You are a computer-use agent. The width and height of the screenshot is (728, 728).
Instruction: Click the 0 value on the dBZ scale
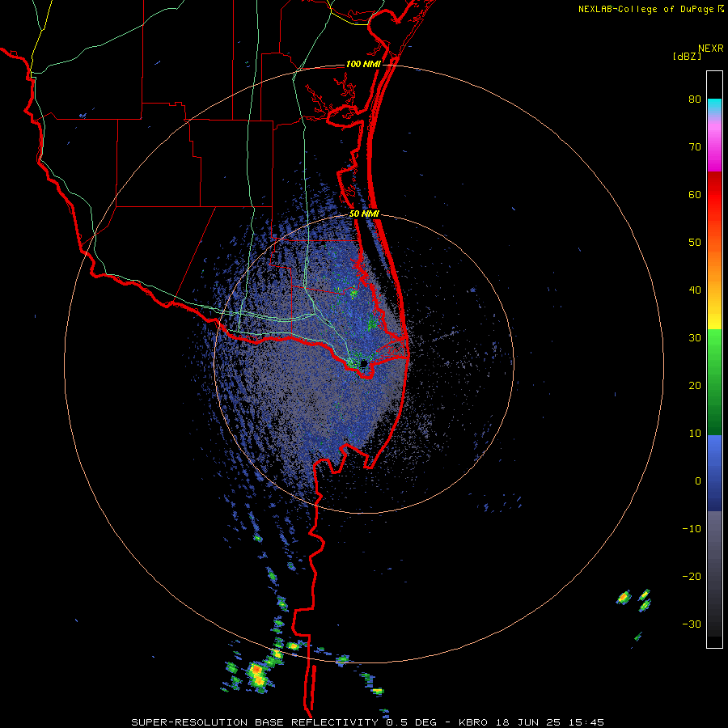click(x=698, y=481)
